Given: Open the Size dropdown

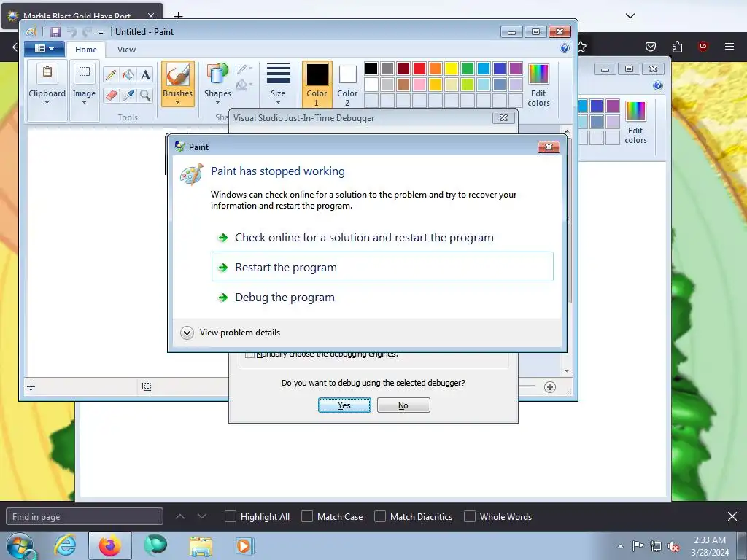Looking at the screenshot, I should 278,85.
